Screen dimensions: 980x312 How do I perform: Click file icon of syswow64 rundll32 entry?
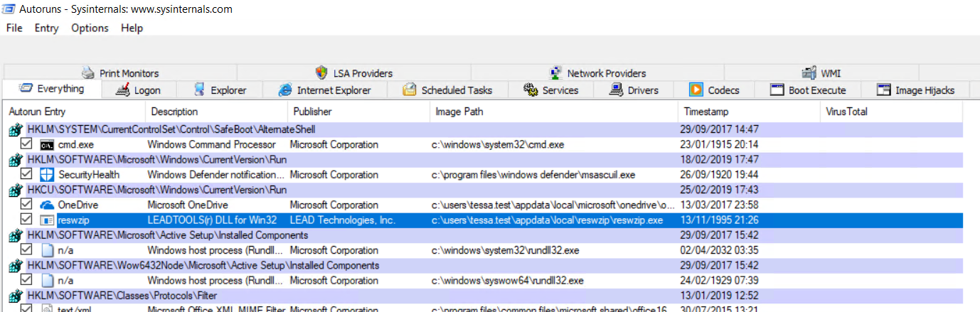(x=47, y=280)
